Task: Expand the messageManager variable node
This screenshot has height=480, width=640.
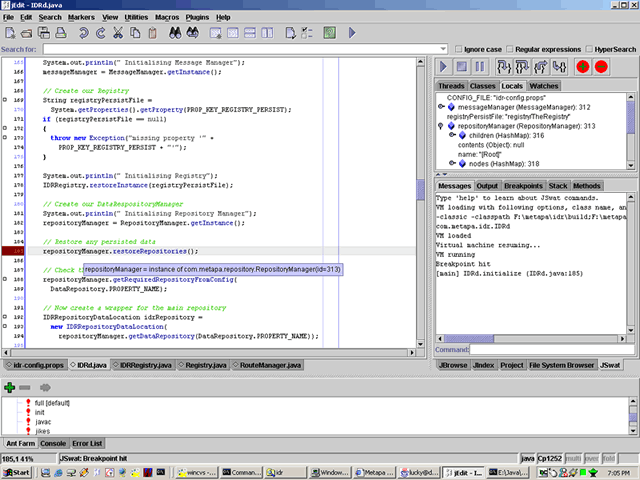Action: point(441,107)
